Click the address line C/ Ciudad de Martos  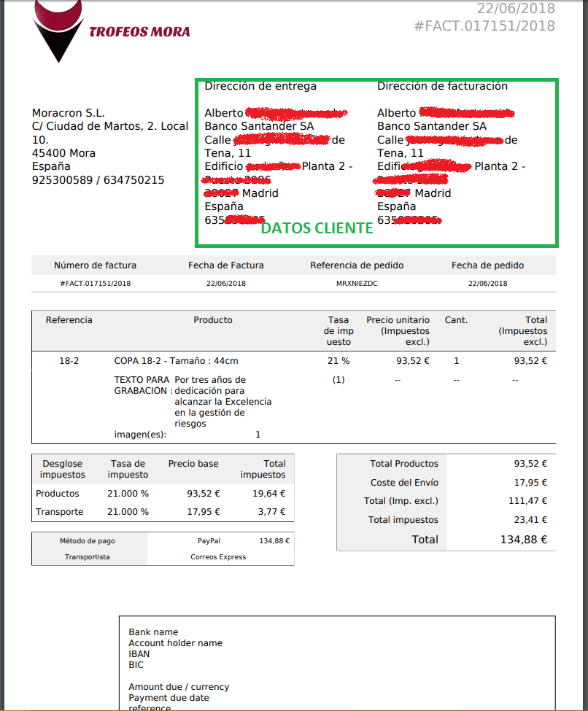tap(110, 126)
